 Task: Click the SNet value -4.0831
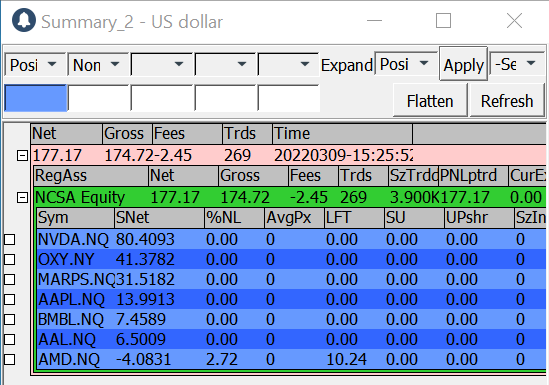144,359
